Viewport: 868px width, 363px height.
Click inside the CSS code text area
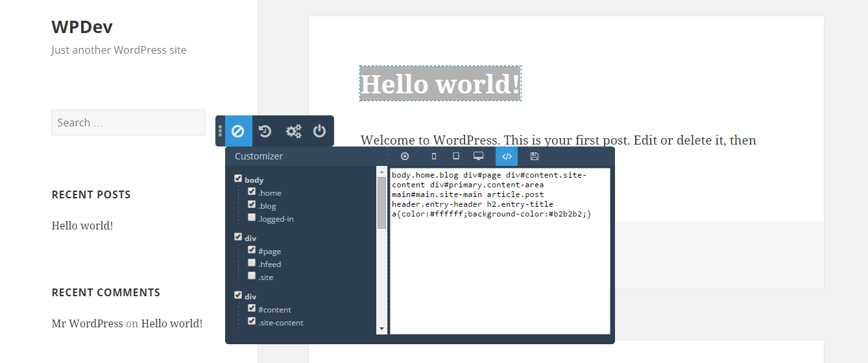(x=500, y=251)
